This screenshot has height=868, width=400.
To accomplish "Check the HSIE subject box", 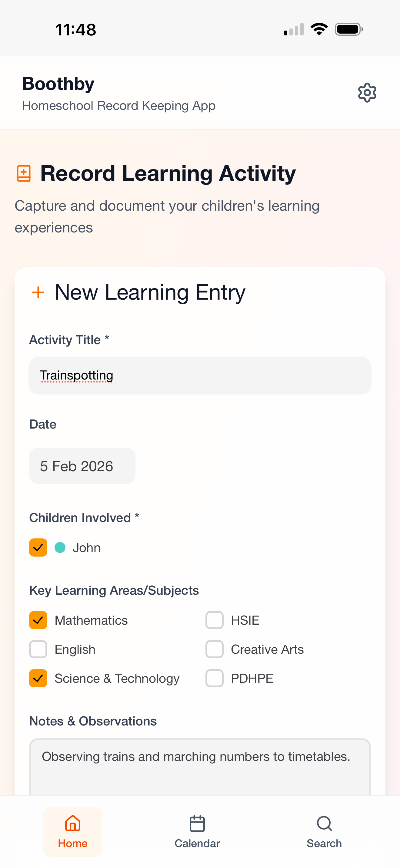I will [215, 620].
